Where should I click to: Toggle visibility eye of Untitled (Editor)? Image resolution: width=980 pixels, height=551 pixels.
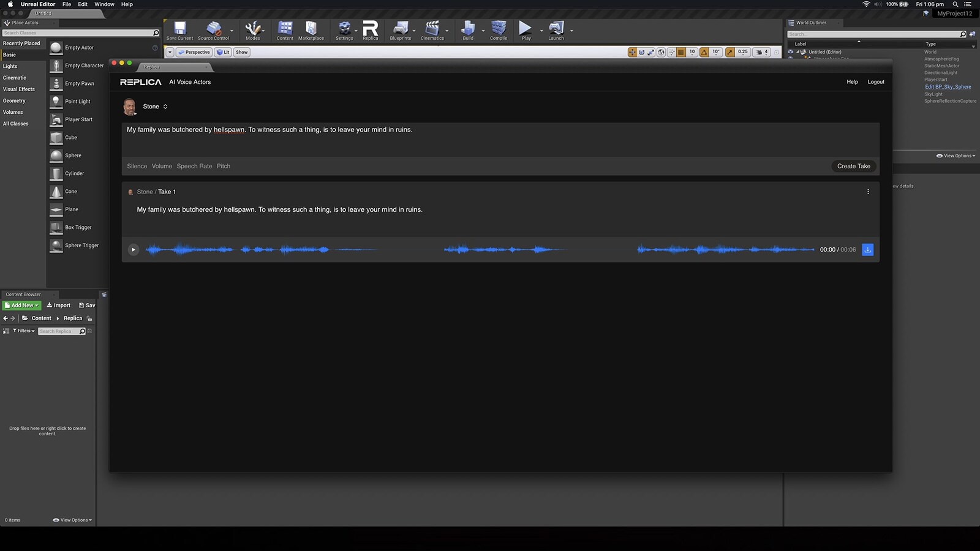pos(790,52)
